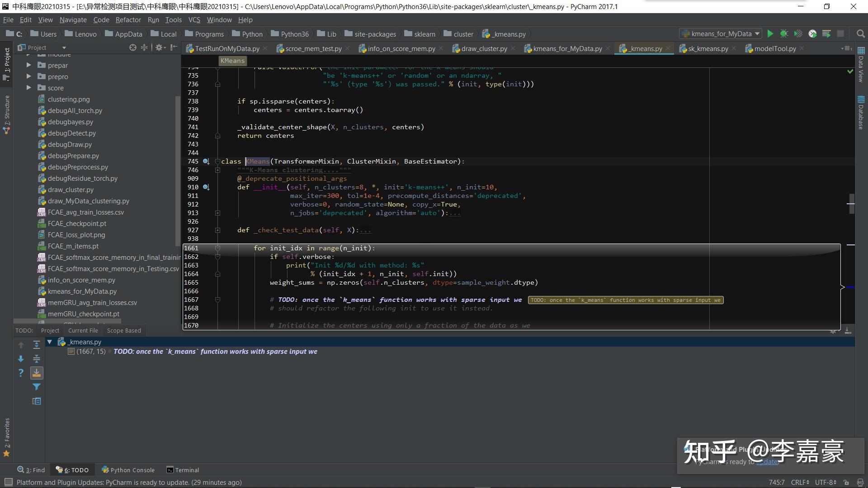Collapse _kmeans.py node in TODO tree
The height and width of the screenshot is (488, 868).
tap(50, 342)
